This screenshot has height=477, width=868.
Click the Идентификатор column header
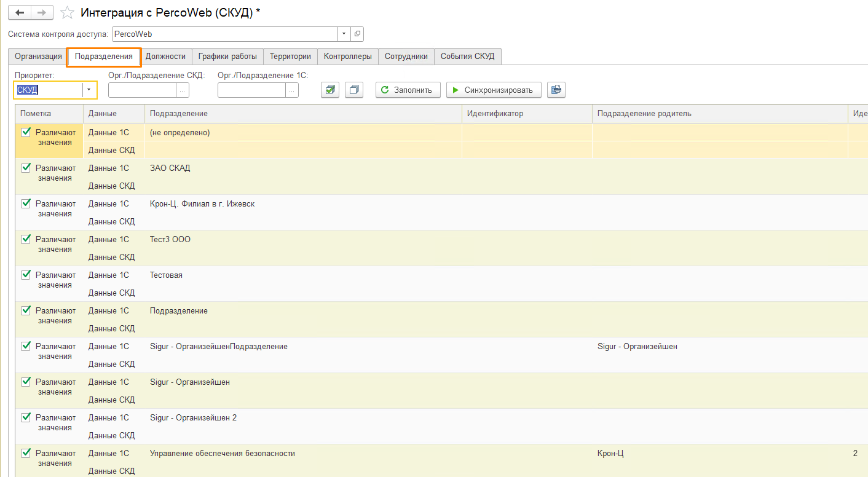pyautogui.click(x=495, y=114)
